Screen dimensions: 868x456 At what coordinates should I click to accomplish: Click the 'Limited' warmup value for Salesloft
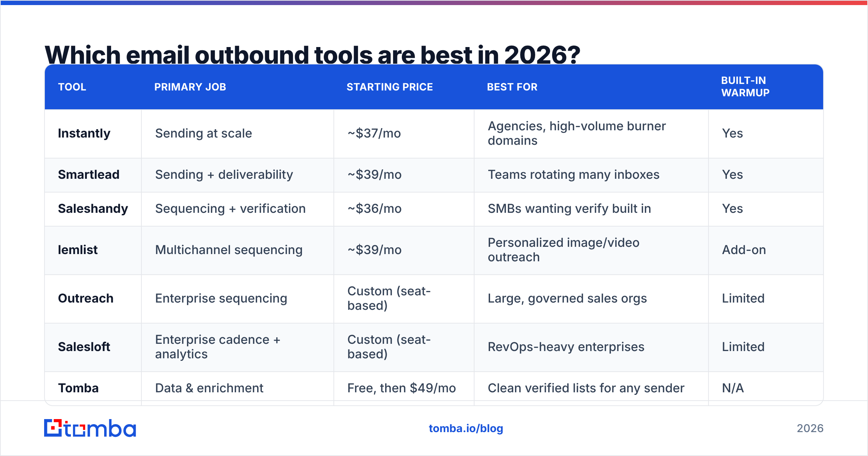click(x=743, y=347)
